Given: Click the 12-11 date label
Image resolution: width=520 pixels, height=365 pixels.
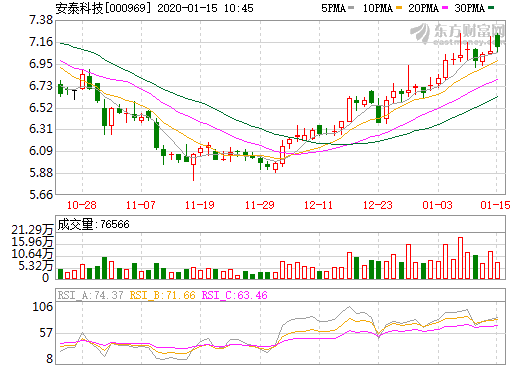Looking at the screenshot, I should [x=319, y=205].
